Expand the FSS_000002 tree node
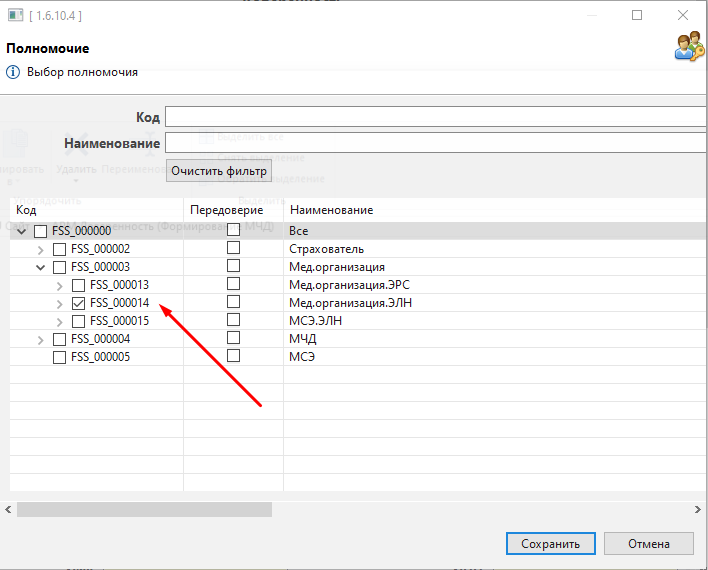Viewport: 708px width, 570px height. (x=41, y=249)
